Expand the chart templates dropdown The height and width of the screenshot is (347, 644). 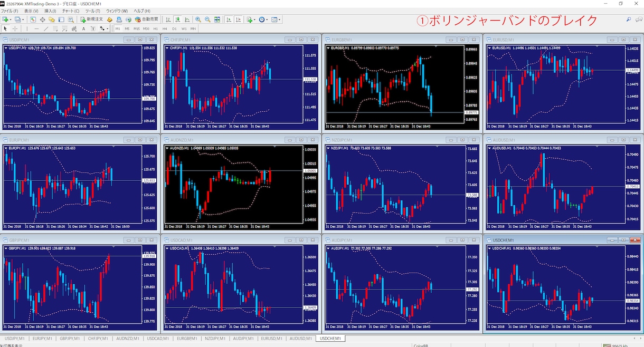coord(280,20)
